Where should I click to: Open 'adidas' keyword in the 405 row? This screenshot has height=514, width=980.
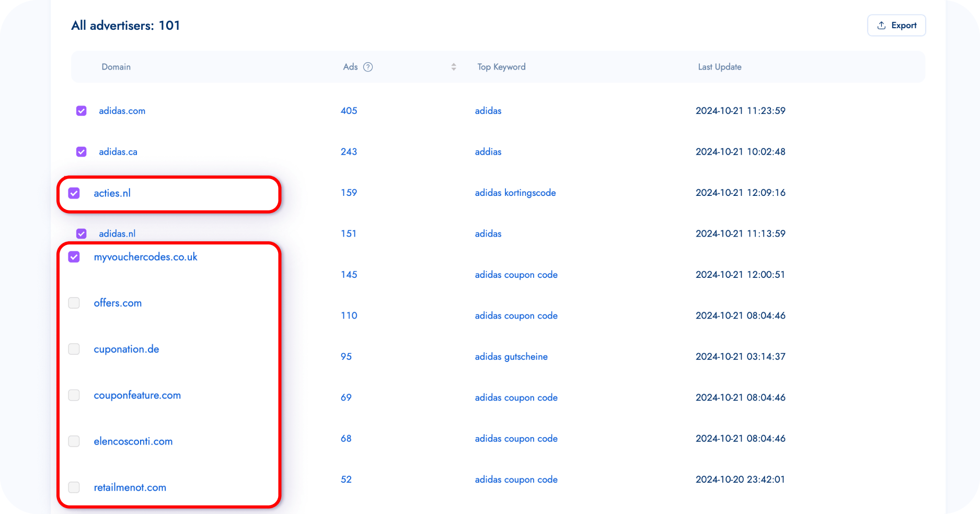tap(488, 111)
